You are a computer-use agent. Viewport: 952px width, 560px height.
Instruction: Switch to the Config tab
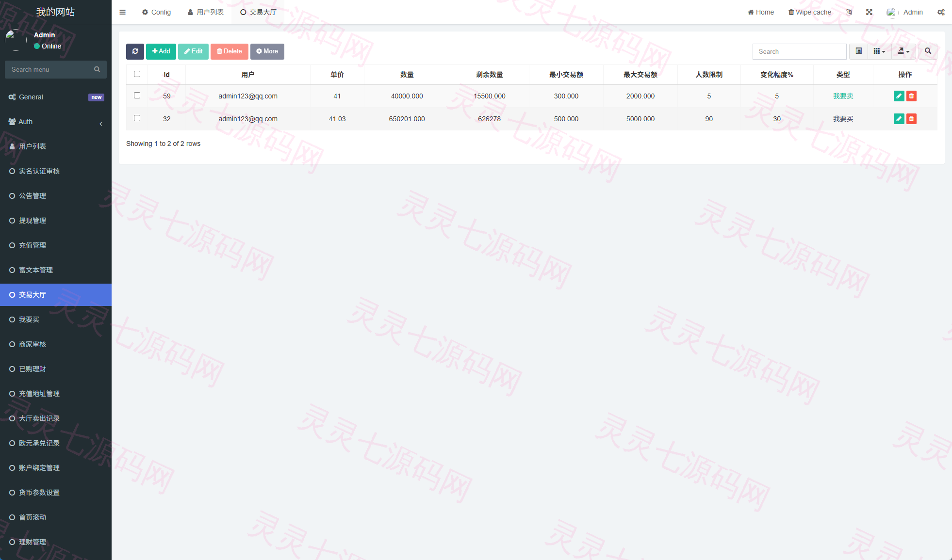point(156,12)
